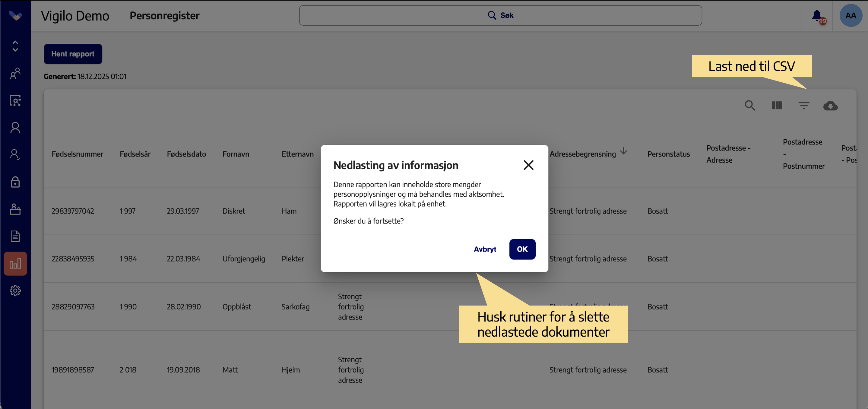Click the Adressebegrensning column header
868x409 pixels.
pos(583,154)
